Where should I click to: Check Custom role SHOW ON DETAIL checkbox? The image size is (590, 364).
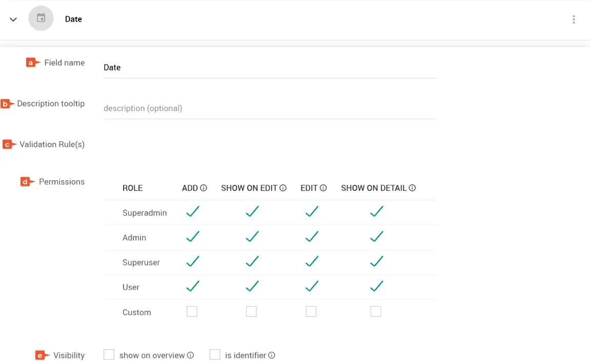pos(376,311)
